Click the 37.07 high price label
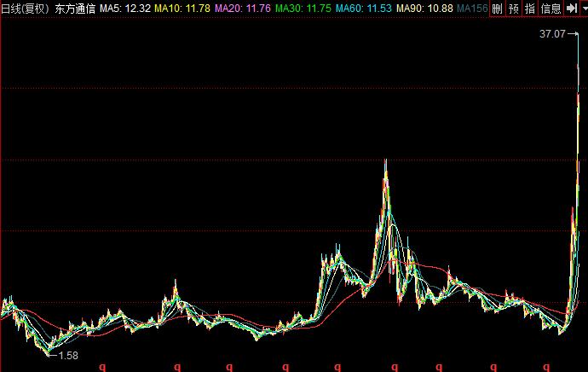 (x=552, y=34)
